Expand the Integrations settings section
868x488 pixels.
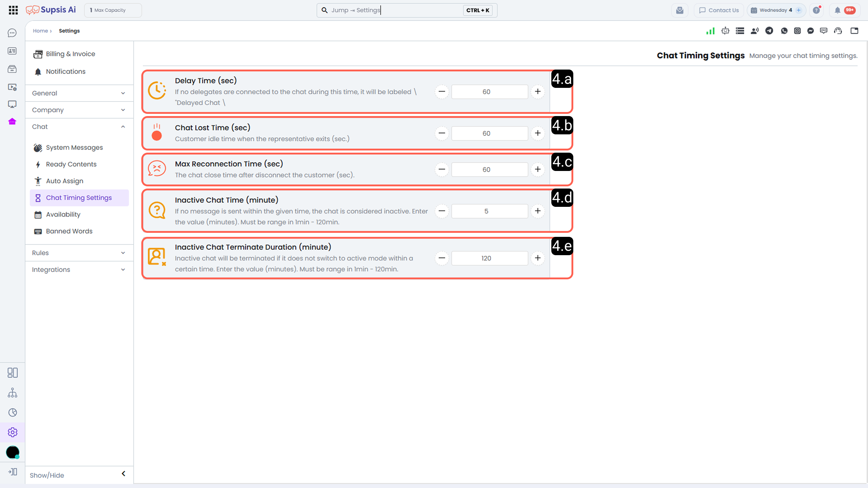[79, 270]
